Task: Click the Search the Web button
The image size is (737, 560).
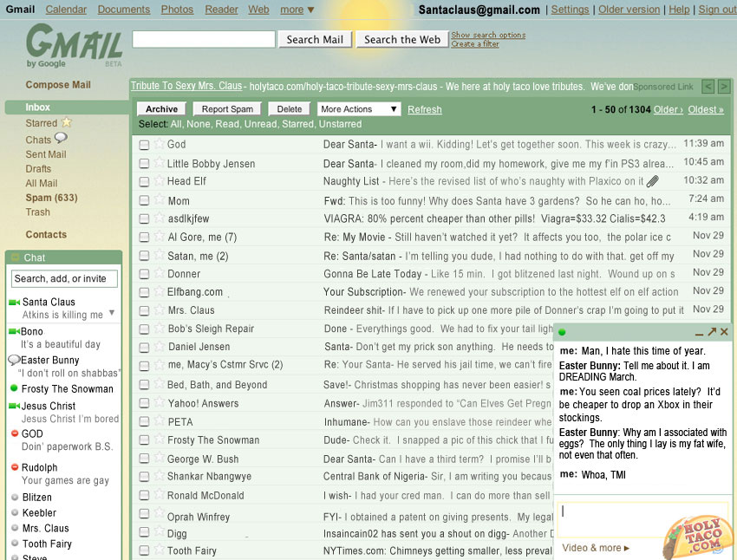Action: tap(402, 40)
